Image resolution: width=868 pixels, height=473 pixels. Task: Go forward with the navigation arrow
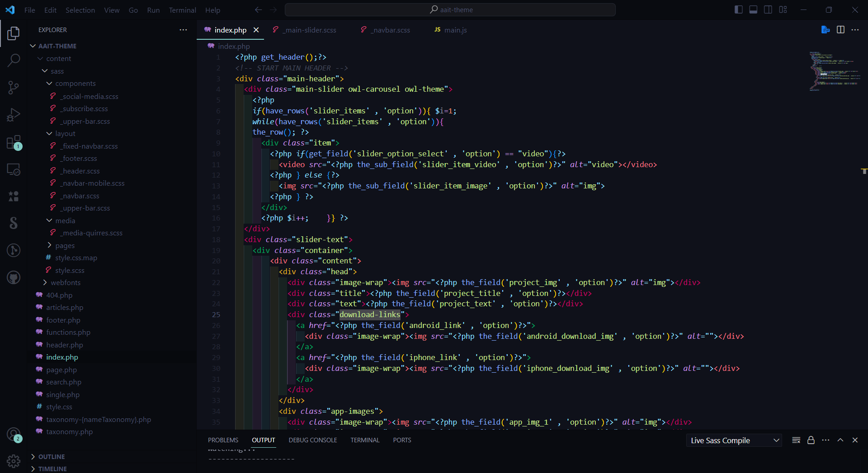pos(273,10)
